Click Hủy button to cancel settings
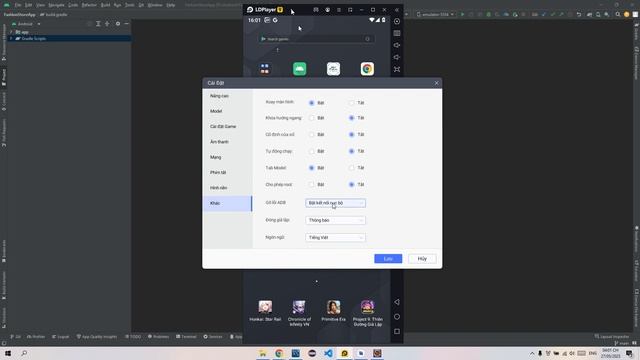This screenshot has height=360, width=640. pos(422,258)
